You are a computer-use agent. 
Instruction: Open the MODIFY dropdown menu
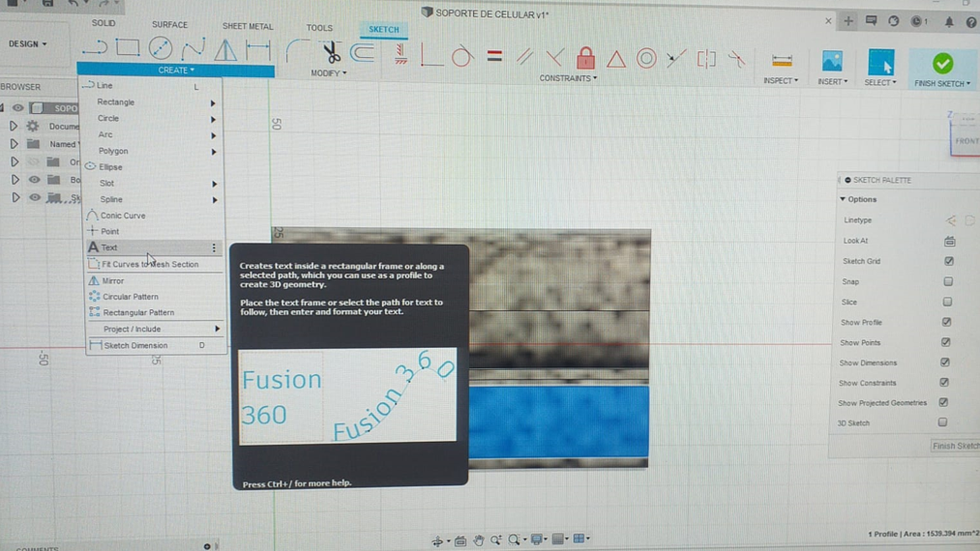point(329,73)
